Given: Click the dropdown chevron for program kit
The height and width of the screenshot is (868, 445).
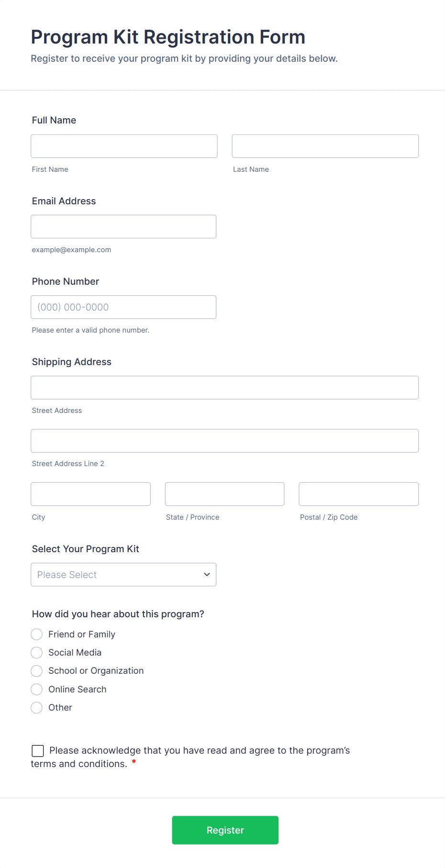Looking at the screenshot, I should click(206, 574).
